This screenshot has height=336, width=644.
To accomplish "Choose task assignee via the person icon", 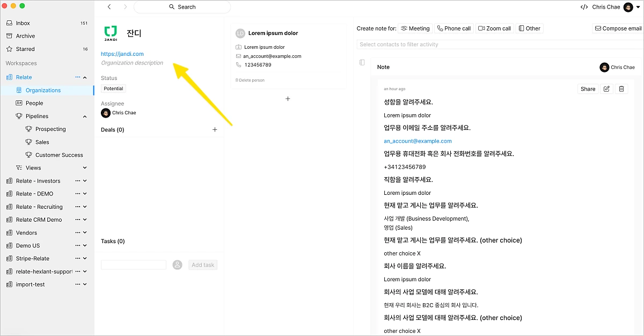I will (x=177, y=265).
